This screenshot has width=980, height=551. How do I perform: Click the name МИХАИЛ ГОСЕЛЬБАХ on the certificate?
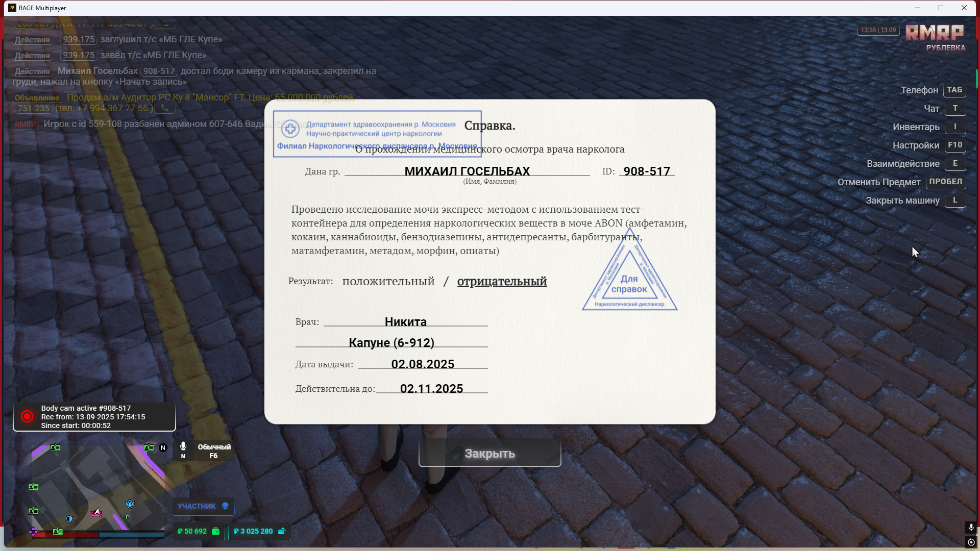pos(467,171)
